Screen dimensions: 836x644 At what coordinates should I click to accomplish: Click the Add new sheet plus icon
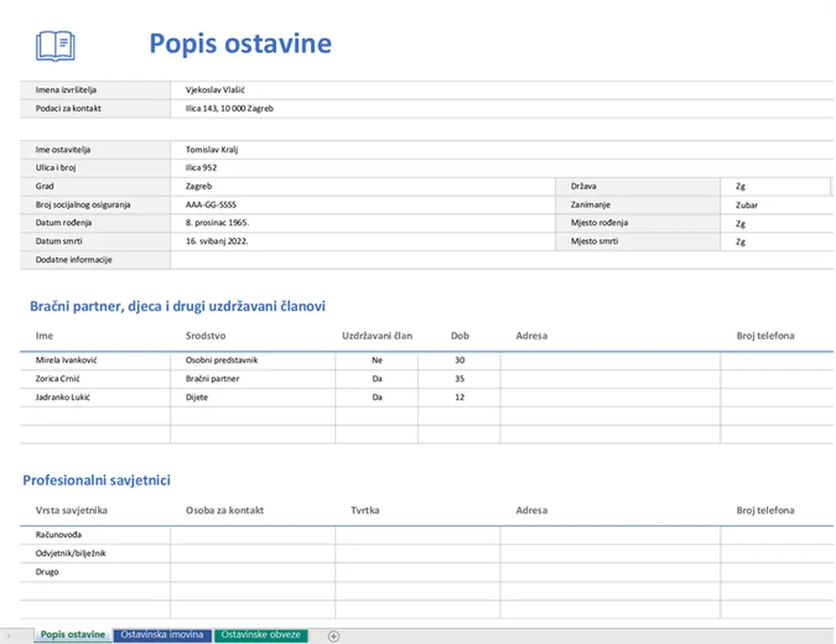pyautogui.click(x=333, y=635)
